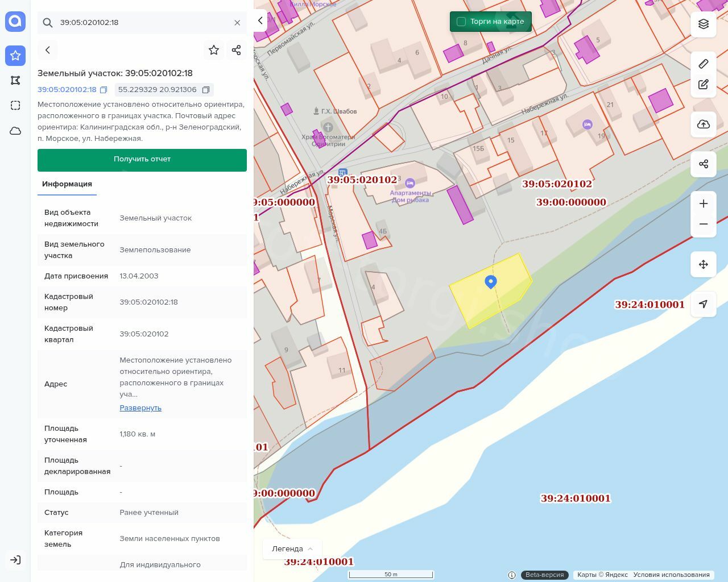This screenshot has height=582, width=728.
Task: Open favorites section in left sidebar
Action: pos(15,56)
